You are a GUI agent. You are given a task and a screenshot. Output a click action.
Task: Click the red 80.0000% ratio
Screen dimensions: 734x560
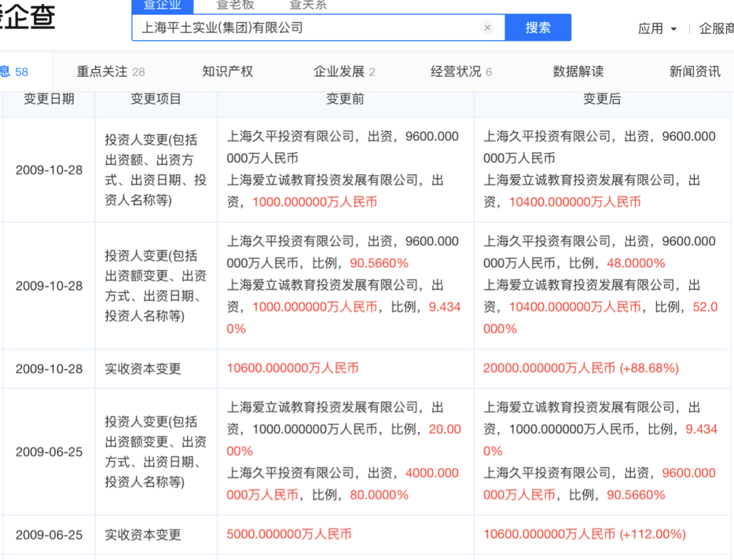(x=379, y=495)
